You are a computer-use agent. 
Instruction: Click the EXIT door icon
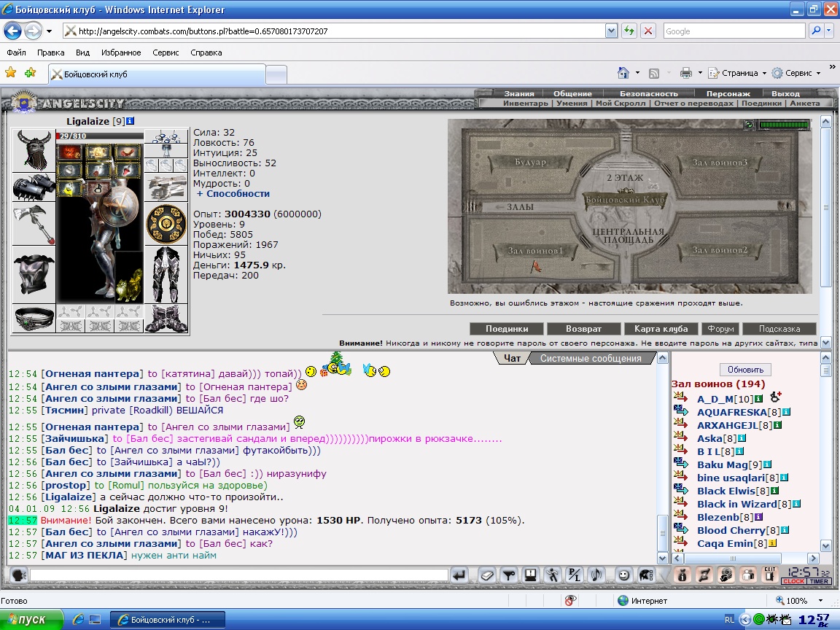click(770, 575)
